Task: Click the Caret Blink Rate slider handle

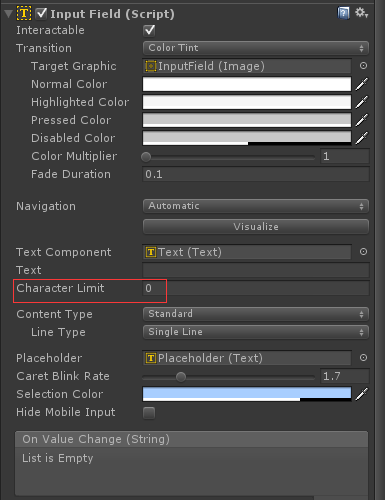Action: click(x=181, y=377)
